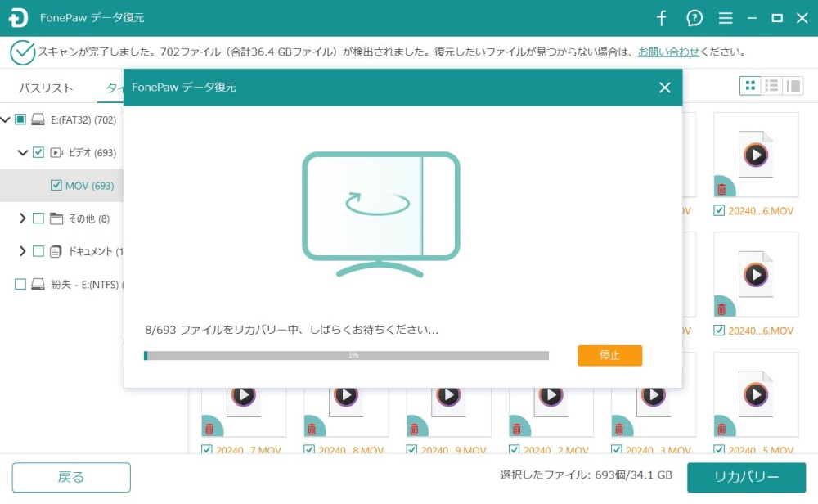
Task: Uncheck the 20240...8.MOV file checkbox
Action: 309,449
